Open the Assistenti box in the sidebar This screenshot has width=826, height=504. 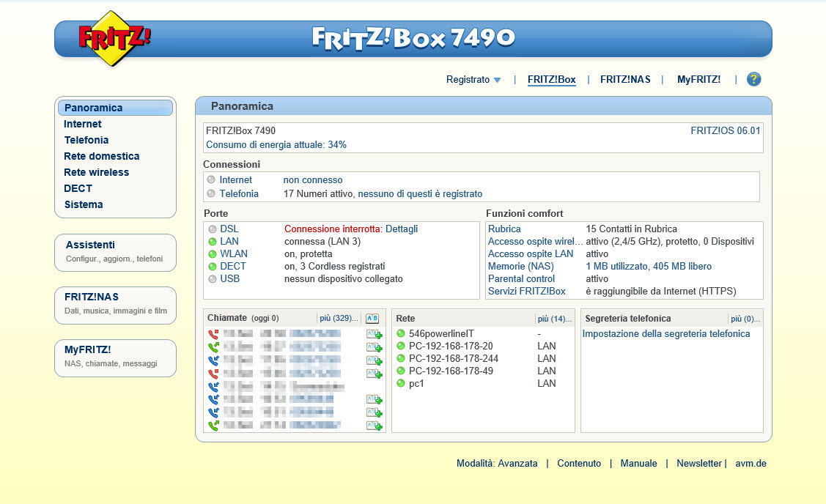pos(115,253)
